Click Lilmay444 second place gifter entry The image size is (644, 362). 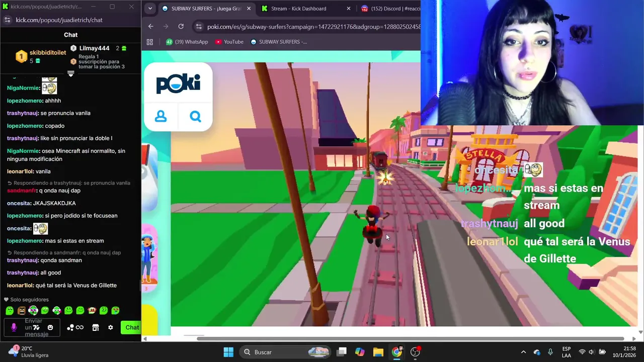click(98, 48)
